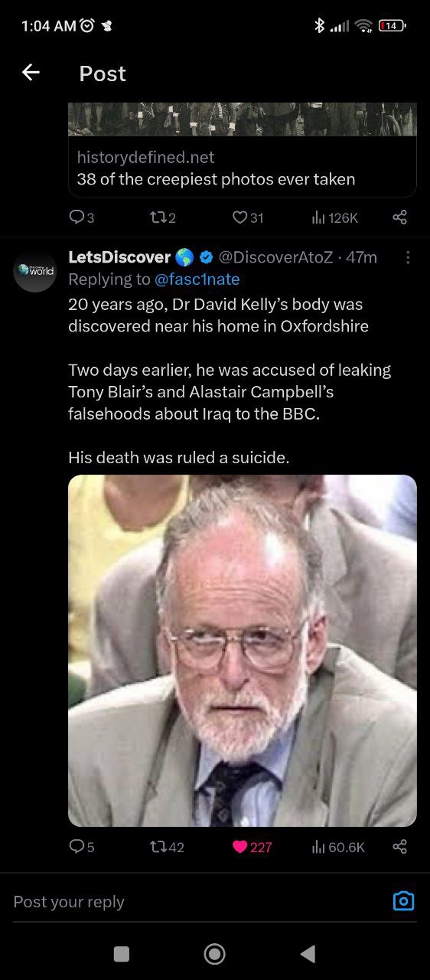This screenshot has width=430, height=980.
Task: Like the post with 31 likes
Action: 248,217
